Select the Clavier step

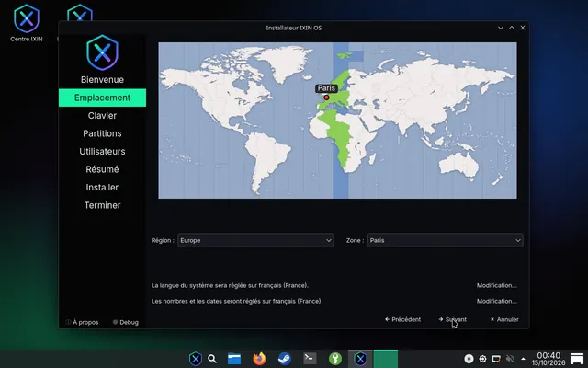coord(102,116)
